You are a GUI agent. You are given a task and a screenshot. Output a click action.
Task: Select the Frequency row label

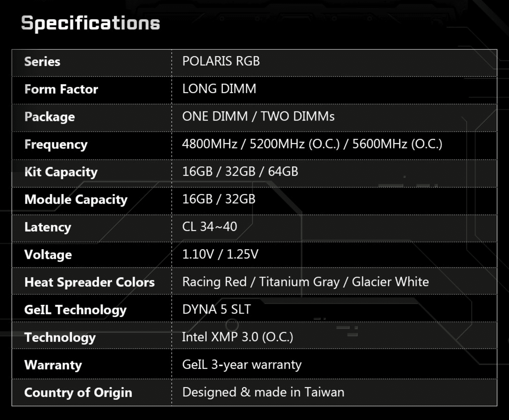pos(56,145)
